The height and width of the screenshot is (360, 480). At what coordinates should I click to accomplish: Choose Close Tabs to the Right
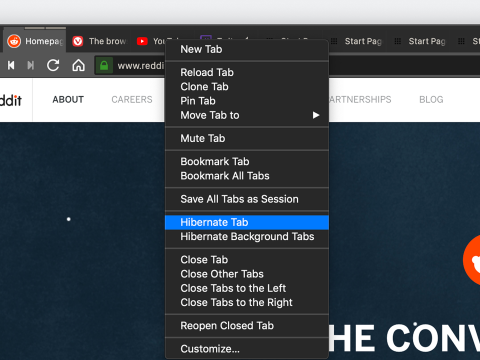pyautogui.click(x=247, y=303)
